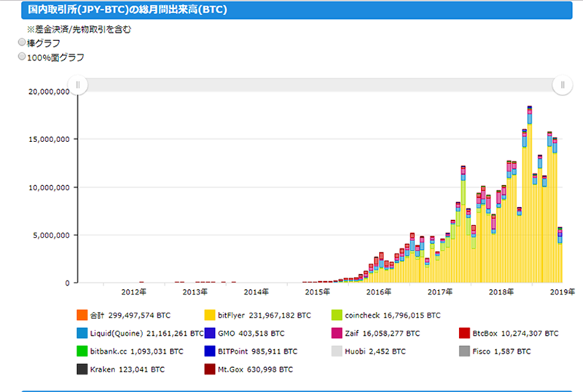583x392 pixels.
Task: Toggle the BtcBox red legend swatch
Action: [464, 333]
